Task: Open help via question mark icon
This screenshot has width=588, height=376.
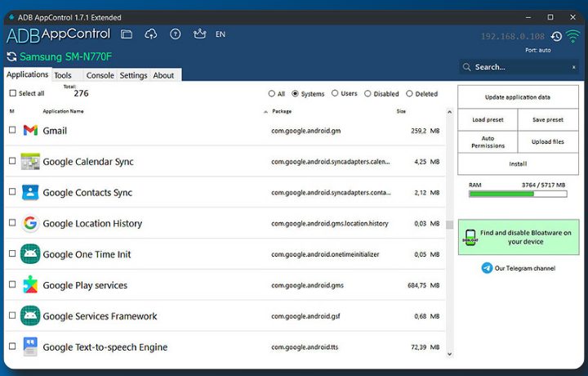Action: (175, 34)
